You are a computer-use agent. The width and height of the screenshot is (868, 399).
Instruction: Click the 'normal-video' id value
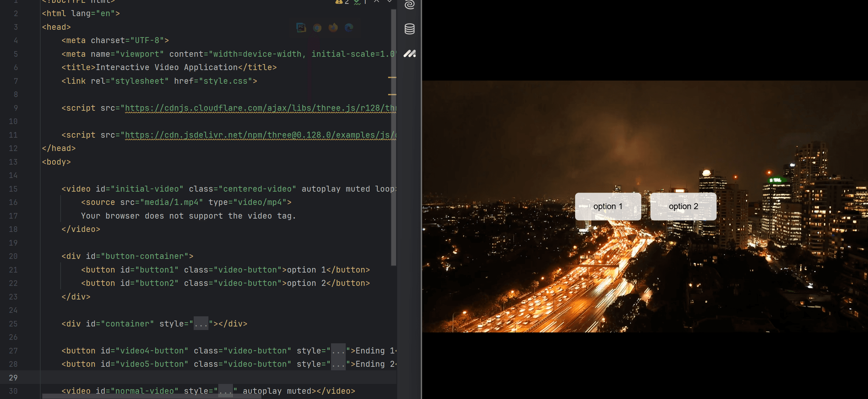(145, 391)
